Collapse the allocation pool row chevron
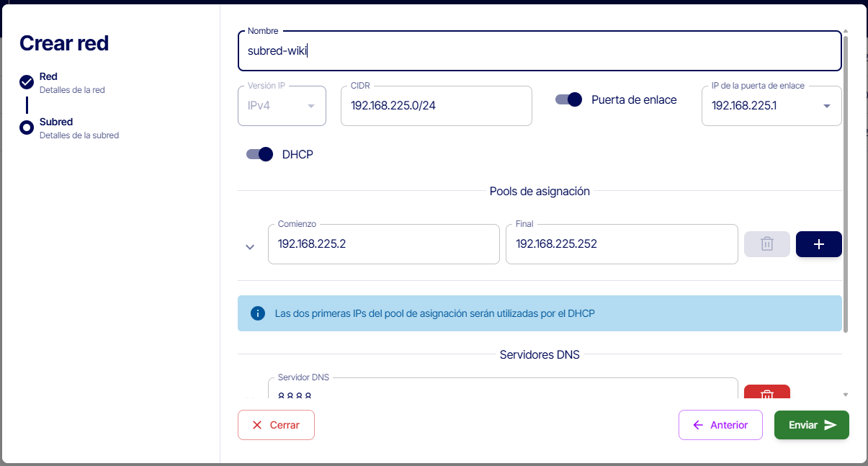 [x=250, y=247]
